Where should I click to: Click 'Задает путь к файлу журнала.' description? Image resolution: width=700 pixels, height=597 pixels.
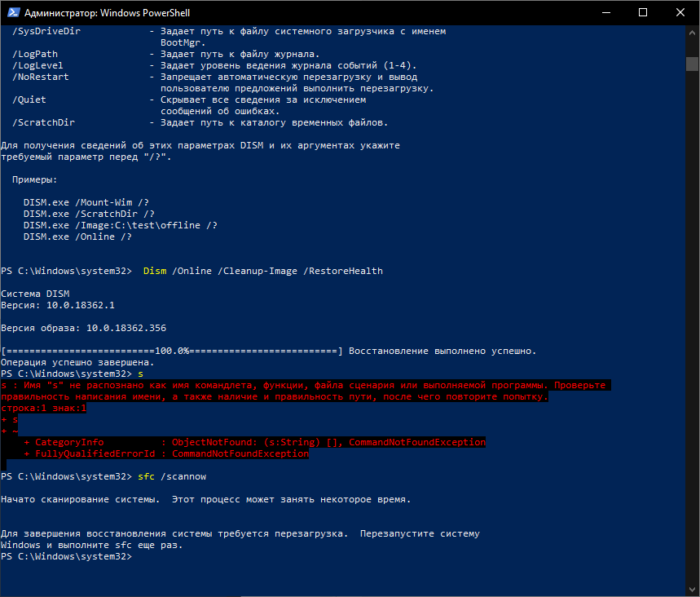tap(240, 54)
